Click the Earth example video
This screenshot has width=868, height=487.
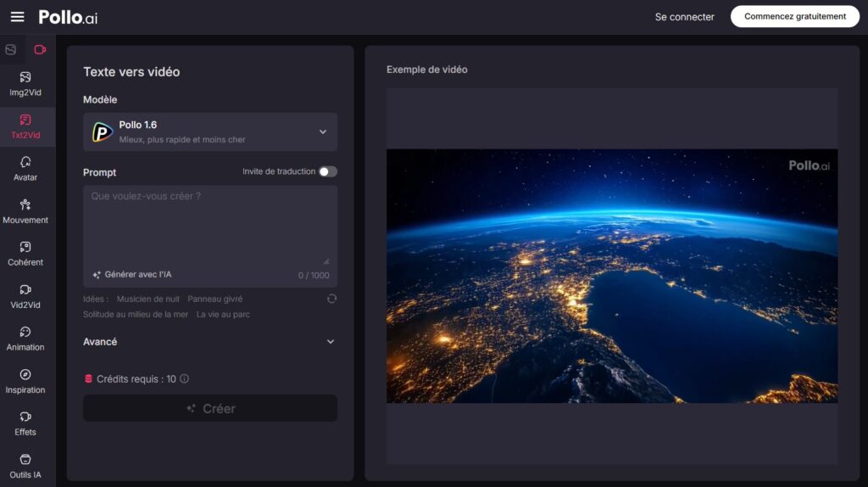(612, 276)
